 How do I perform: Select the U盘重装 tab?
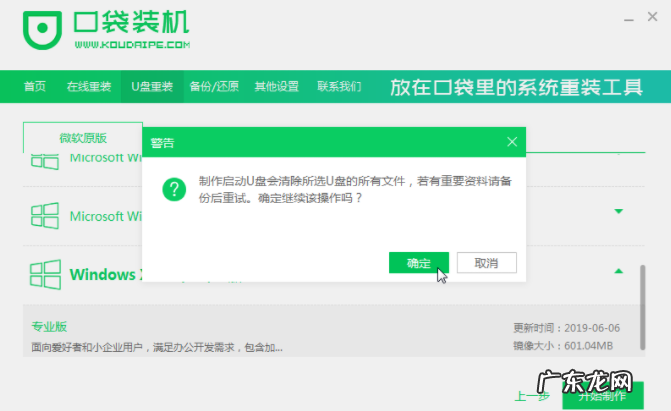pyautogui.click(x=152, y=86)
